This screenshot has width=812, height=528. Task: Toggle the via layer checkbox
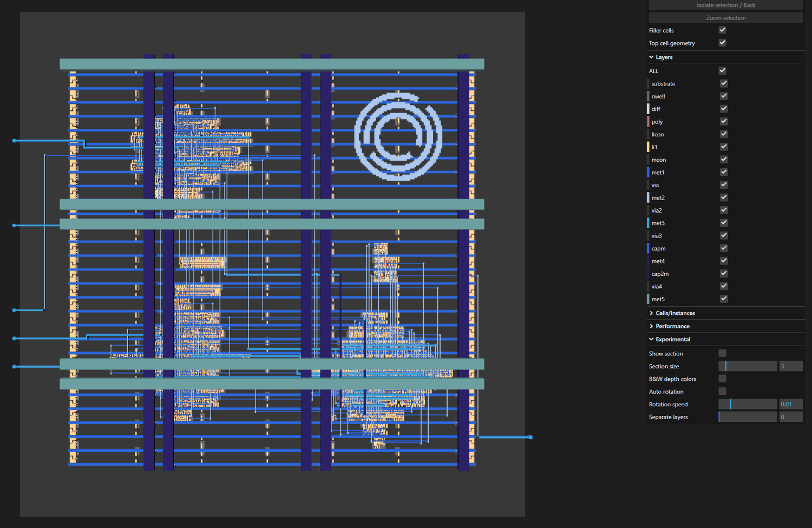pyautogui.click(x=724, y=185)
